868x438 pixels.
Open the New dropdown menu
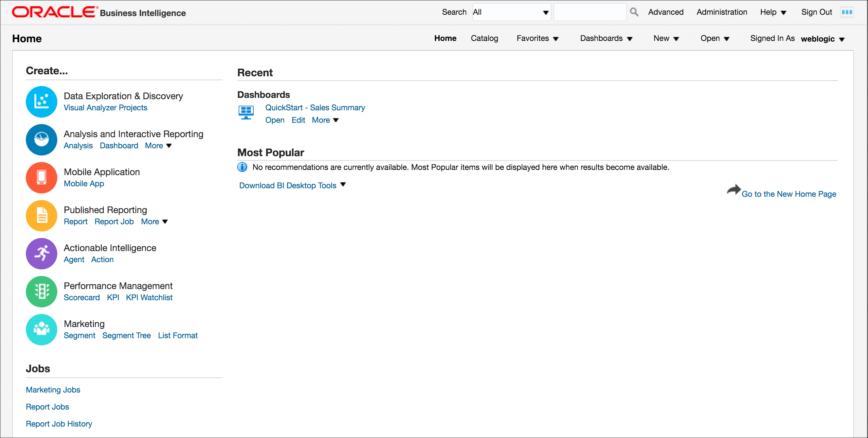[666, 38]
